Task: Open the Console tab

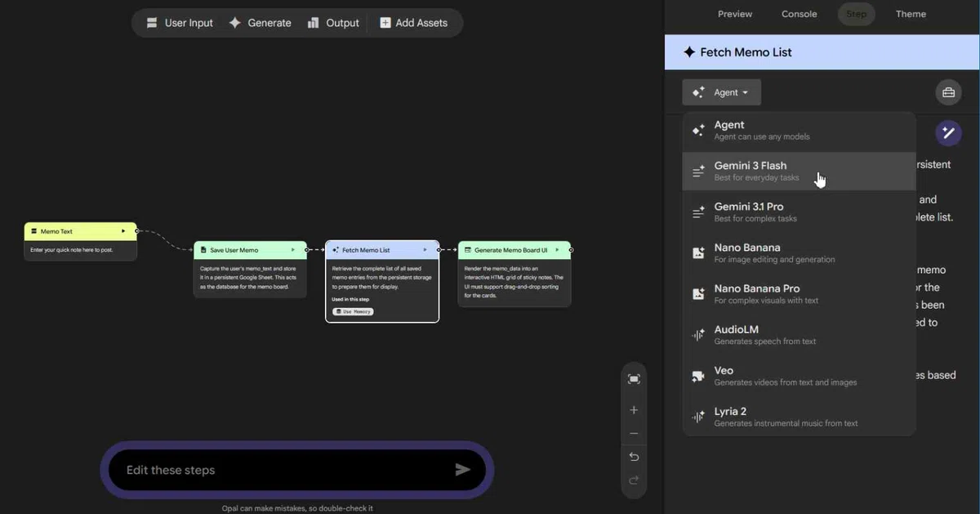Action: [799, 14]
